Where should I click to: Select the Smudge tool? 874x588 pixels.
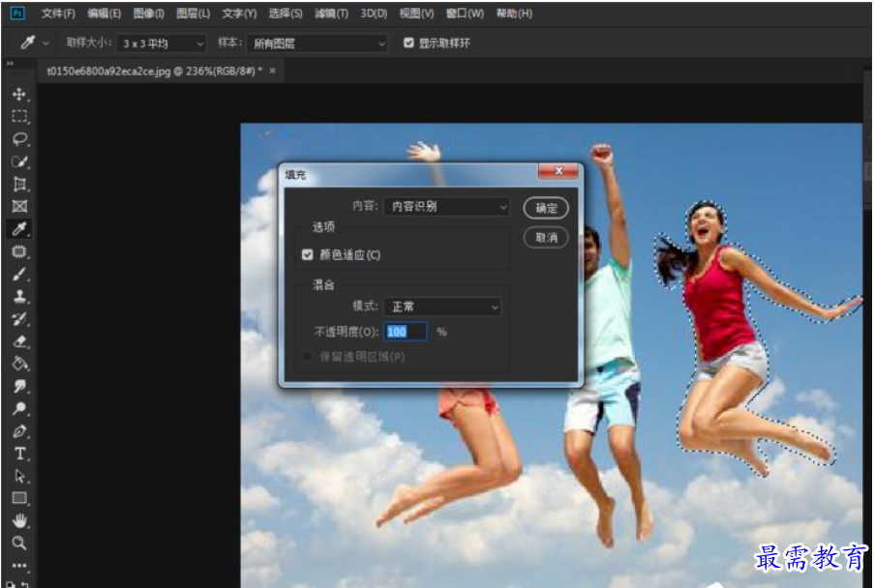[19, 386]
